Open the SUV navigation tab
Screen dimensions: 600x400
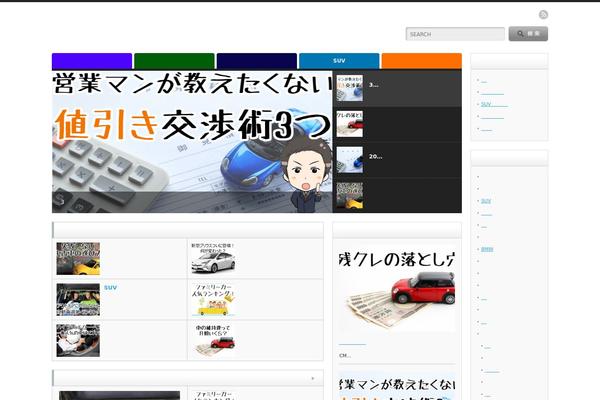[x=339, y=61]
